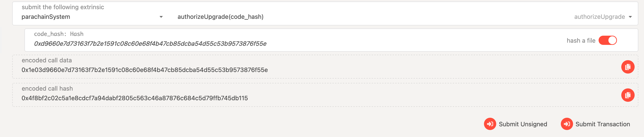Copy the encoded call hash
This screenshot has width=644, height=137.
628,95
